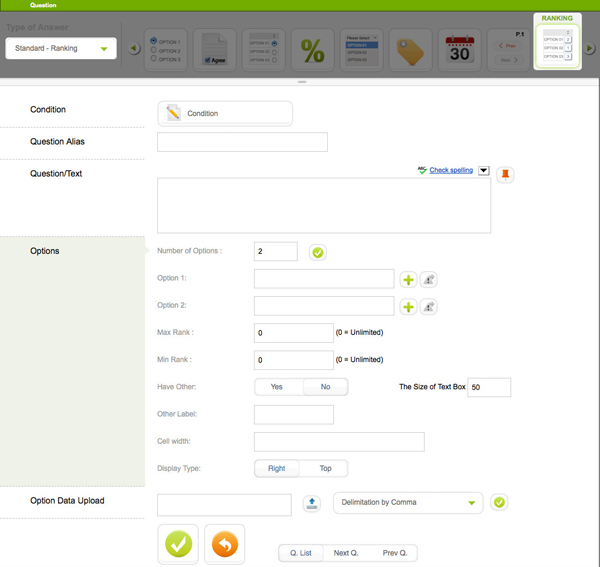Image resolution: width=600 pixels, height=567 pixels.
Task: Open the Condition button
Action: click(x=225, y=113)
